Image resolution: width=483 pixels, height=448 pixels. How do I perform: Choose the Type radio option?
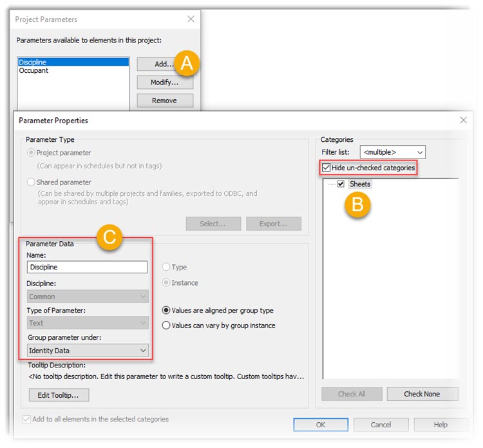pos(166,267)
